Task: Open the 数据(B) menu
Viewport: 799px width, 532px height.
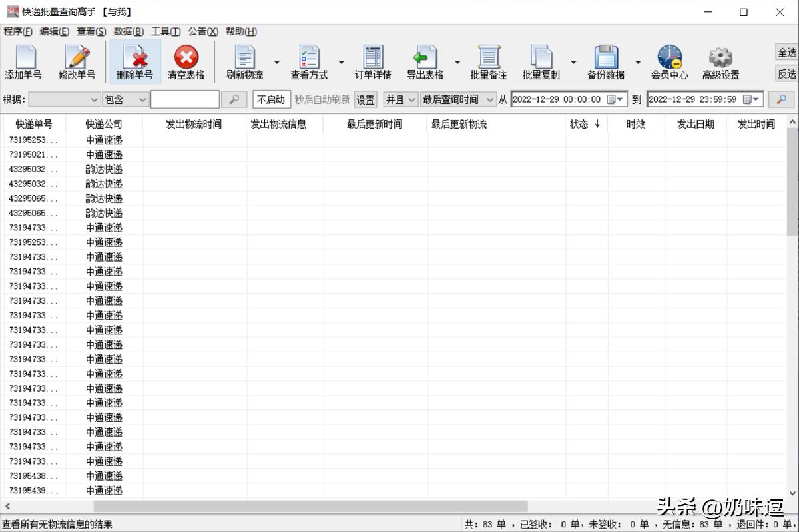Action: 129,31
